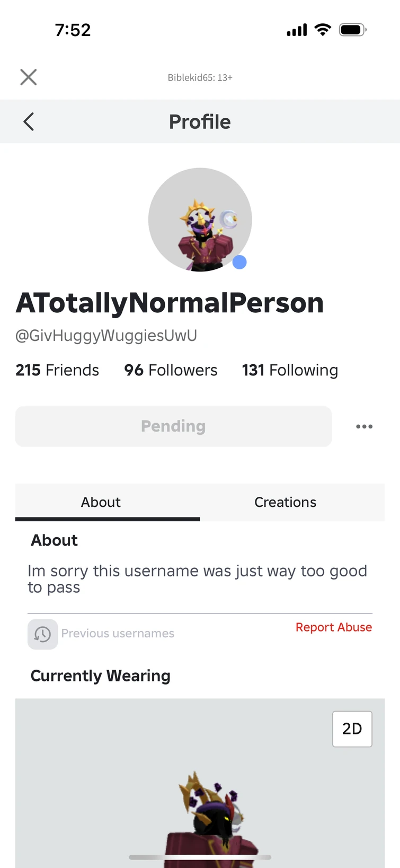The width and height of the screenshot is (400, 868).
Task: Open the three-dot more options menu
Action: point(364,426)
